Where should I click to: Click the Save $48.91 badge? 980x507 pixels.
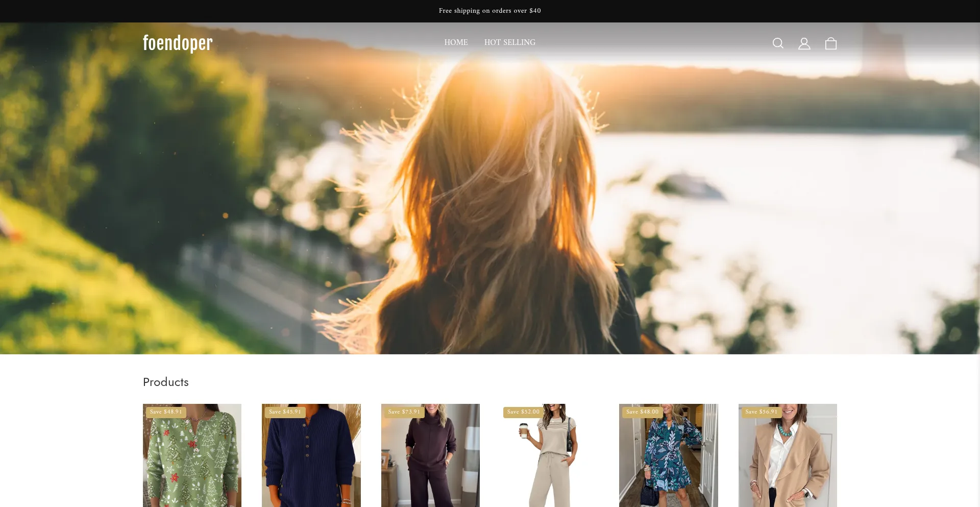[x=166, y=412]
